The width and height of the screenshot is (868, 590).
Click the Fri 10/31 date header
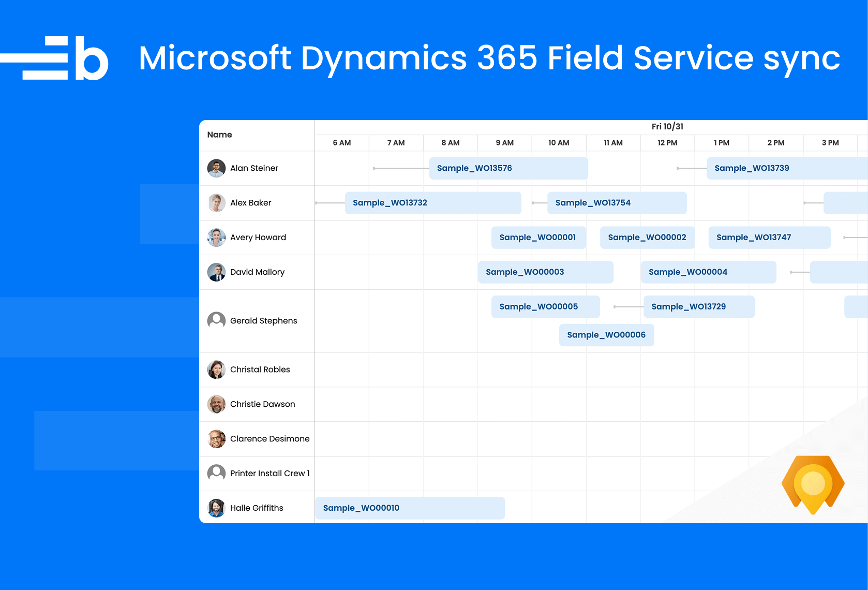pyautogui.click(x=667, y=126)
